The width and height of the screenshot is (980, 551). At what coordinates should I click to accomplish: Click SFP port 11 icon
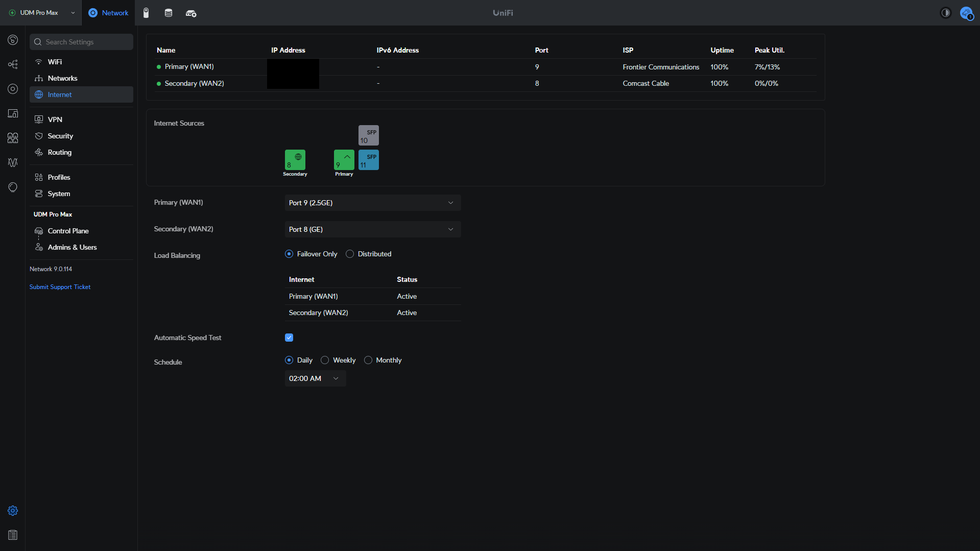click(369, 160)
